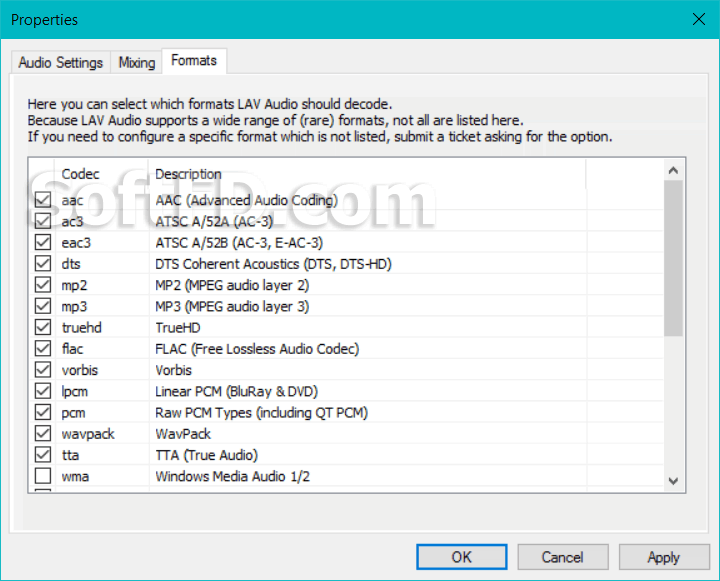This screenshot has height=581, width=720.
Task: Click the 'dts' codec name
Action: point(71,264)
